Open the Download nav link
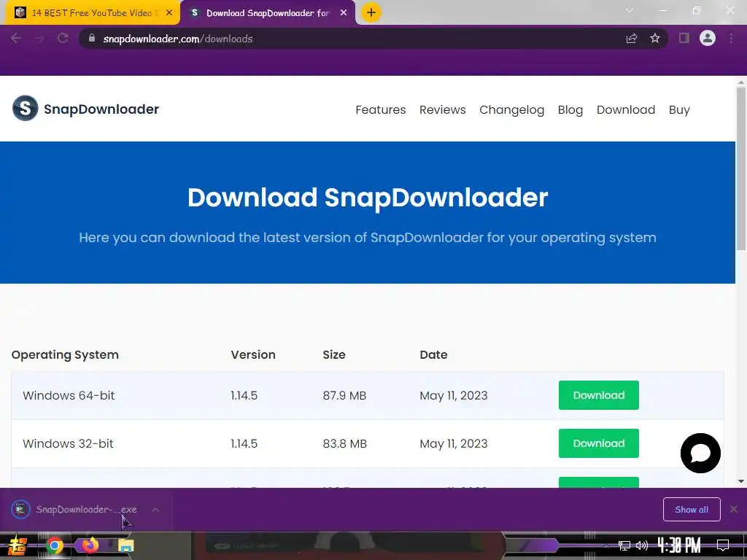747x560 pixels. click(626, 109)
